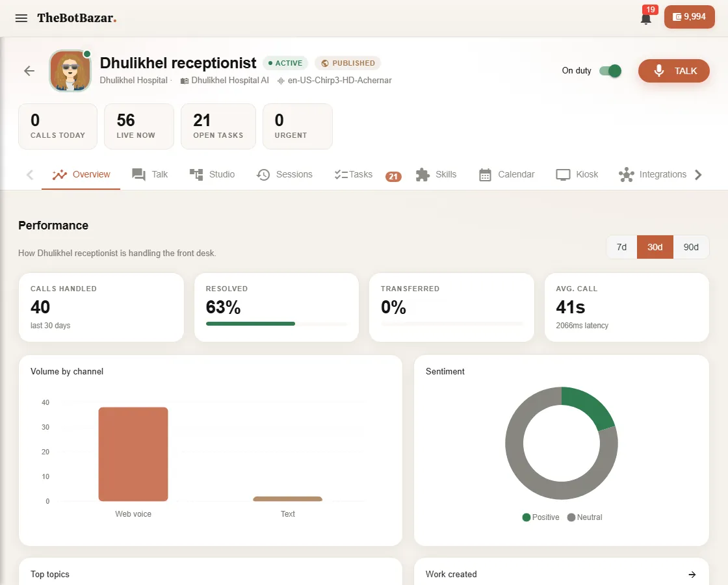This screenshot has width=728, height=585.
Task: Click the Tasks count badge 21
Action: click(393, 176)
